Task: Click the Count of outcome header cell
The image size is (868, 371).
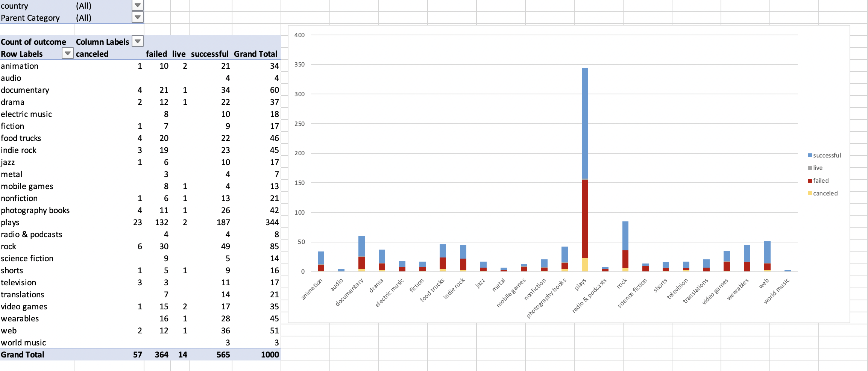Action: coord(33,41)
